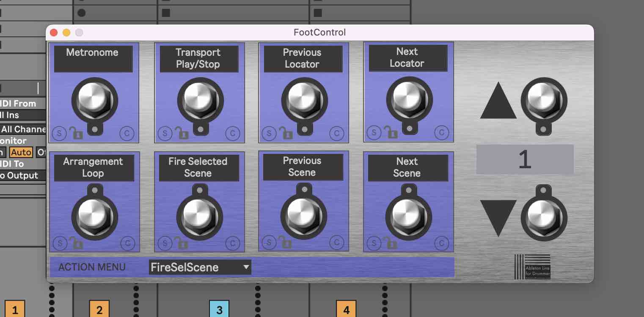Click the S icon in Previous Scene pedal
The height and width of the screenshot is (317, 644).
click(x=269, y=243)
